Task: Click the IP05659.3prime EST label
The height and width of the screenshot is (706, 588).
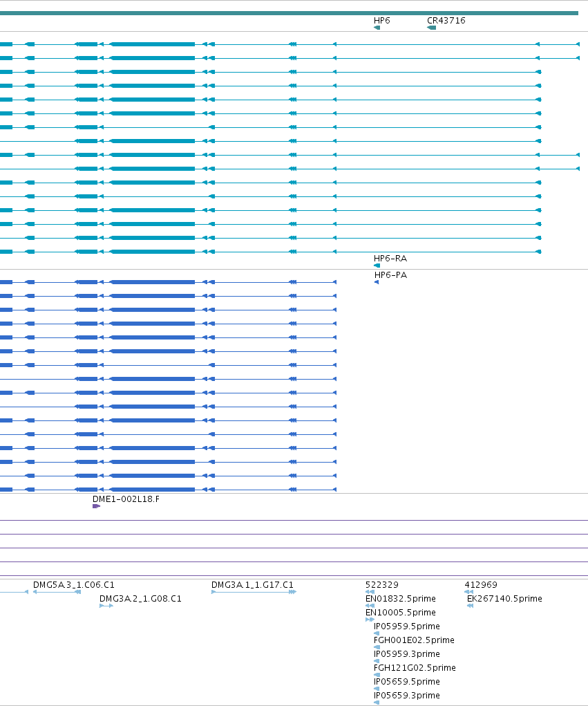Action: click(407, 695)
